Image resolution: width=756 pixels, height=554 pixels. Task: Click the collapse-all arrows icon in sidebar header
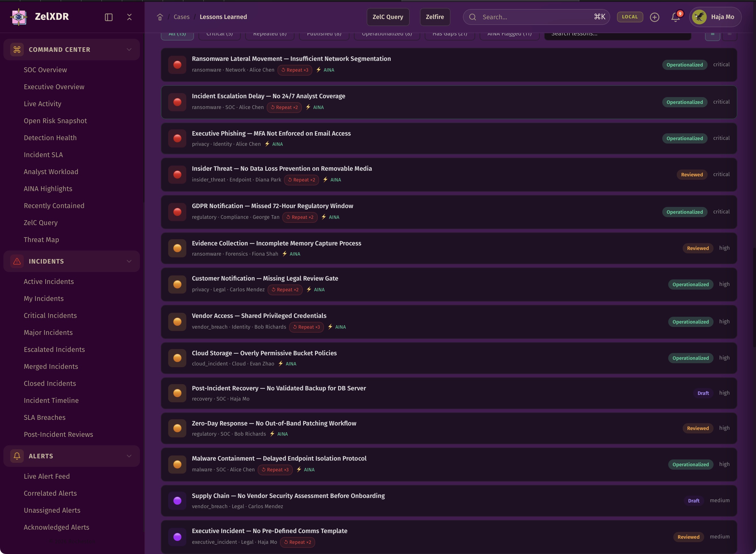[129, 17]
